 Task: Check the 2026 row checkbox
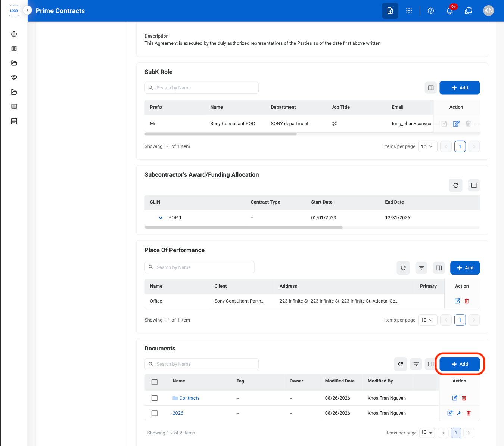pos(155,413)
